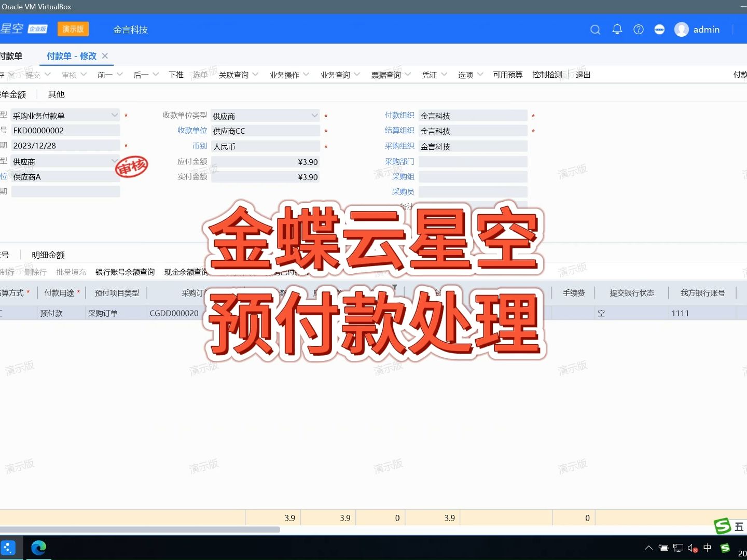The width and height of the screenshot is (747, 560).
Task: Toggle the 中 language indicator in tray
Action: point(707,548)
